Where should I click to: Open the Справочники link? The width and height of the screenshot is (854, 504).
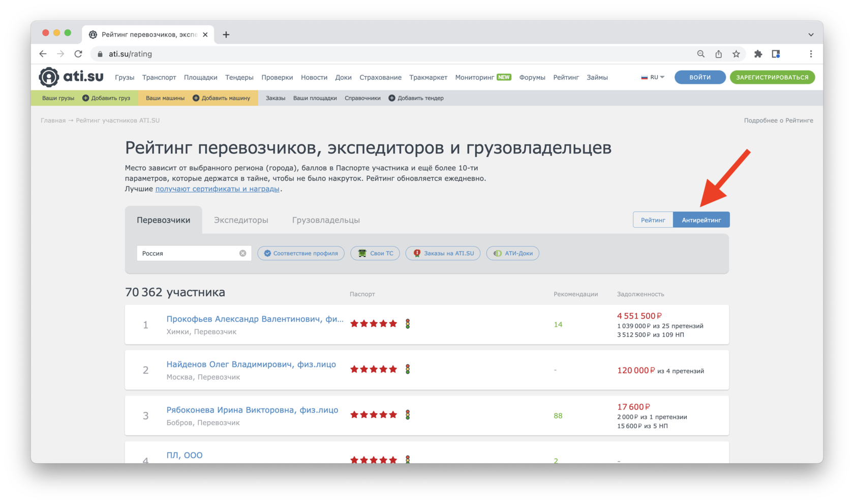click(x=362, y=98)
